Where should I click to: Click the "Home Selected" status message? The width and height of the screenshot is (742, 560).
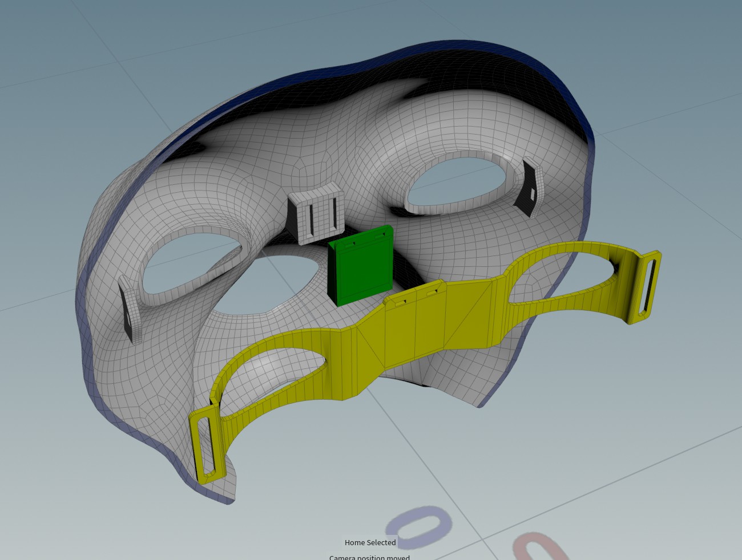click(370, 542)
